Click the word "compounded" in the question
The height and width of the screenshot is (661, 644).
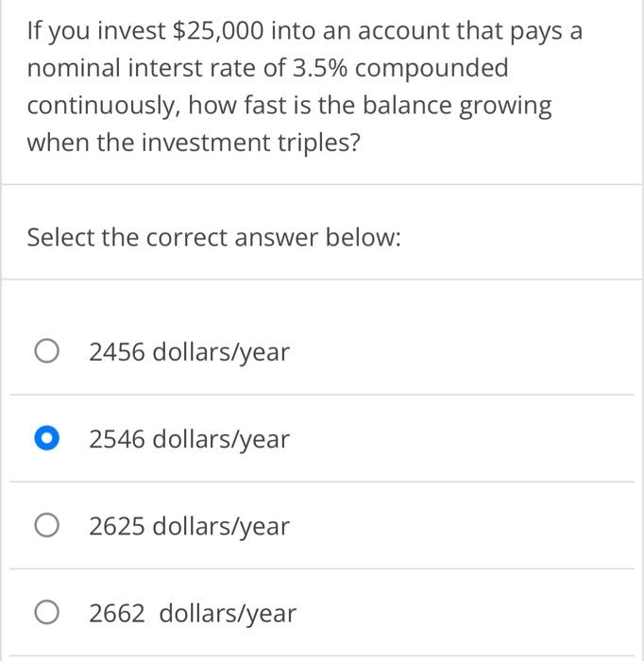(433, 69)
